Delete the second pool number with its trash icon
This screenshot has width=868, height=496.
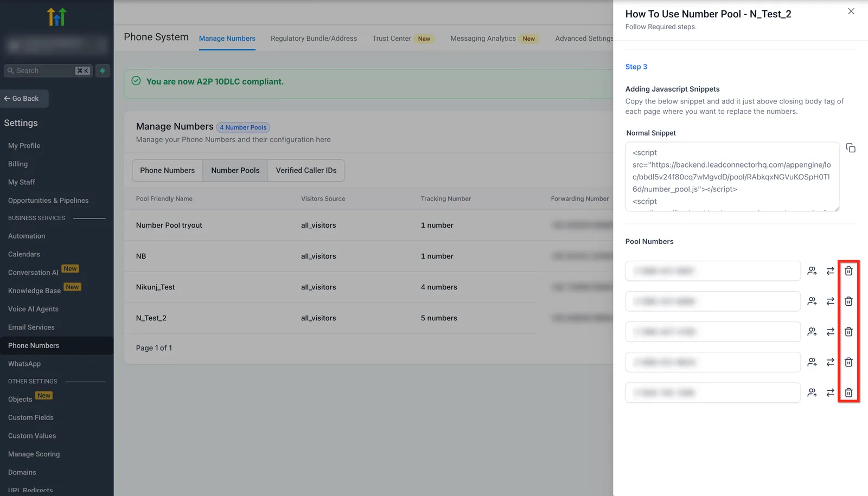coord(849,301)
